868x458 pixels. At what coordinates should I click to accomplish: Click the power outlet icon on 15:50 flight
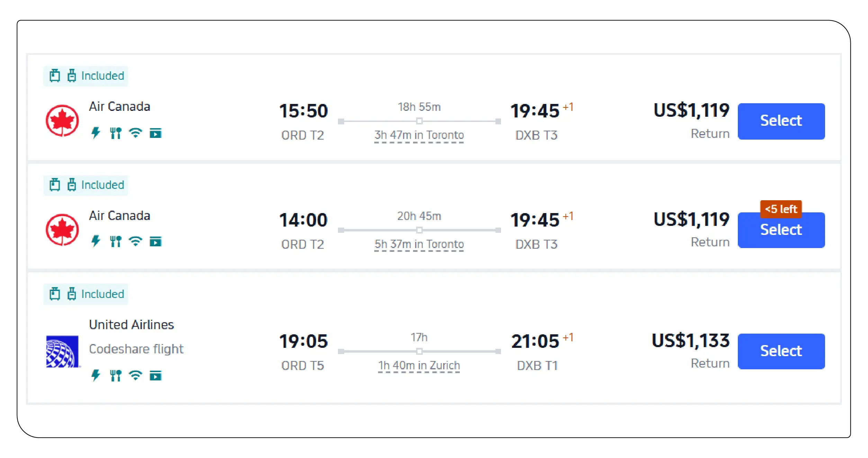tap(96, 133)
